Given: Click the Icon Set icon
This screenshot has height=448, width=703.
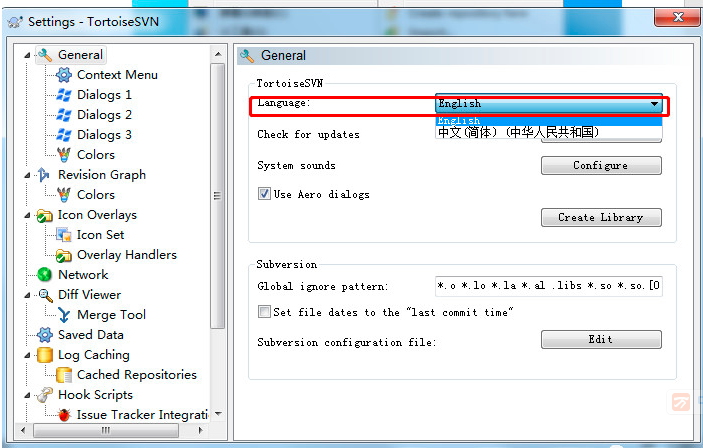Looking at the screenshot, I should click(x=64, y=235).
